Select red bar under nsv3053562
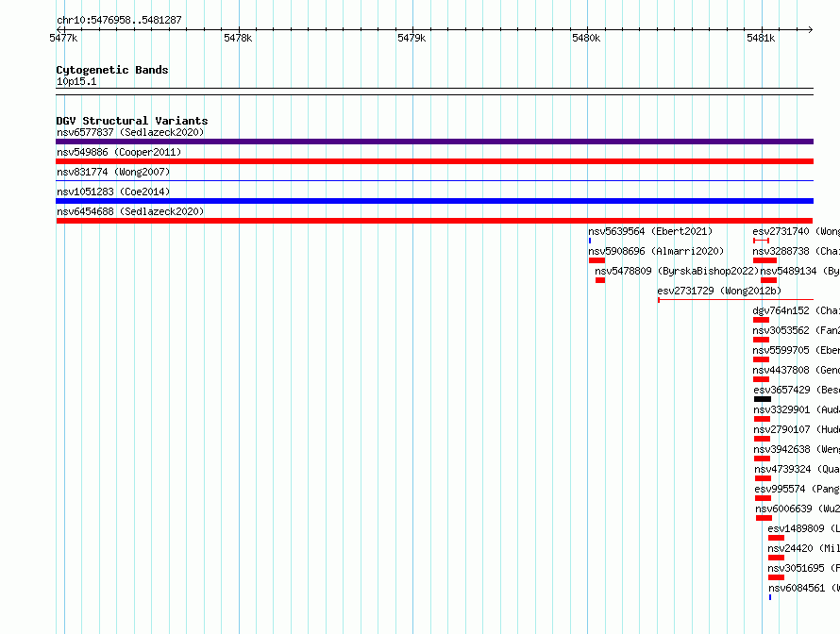Image resolution: width=840 pixels, height=634 pixels. pos(762,340)
